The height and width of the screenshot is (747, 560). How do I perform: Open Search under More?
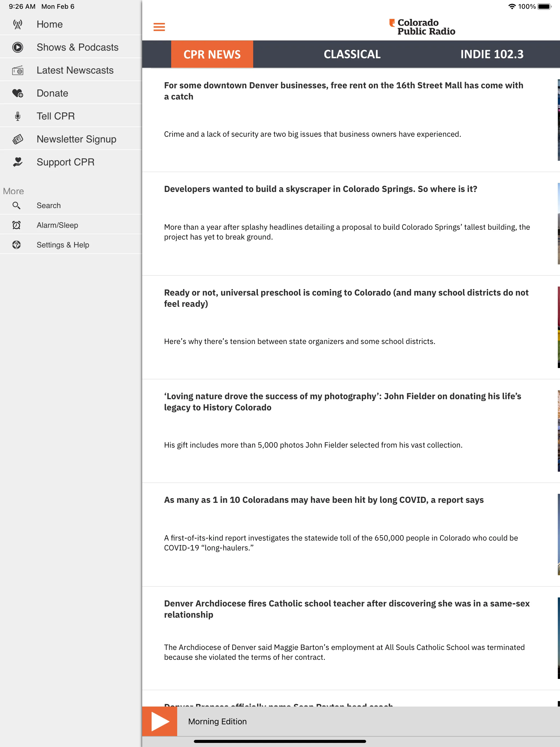(x=71, y=205)
